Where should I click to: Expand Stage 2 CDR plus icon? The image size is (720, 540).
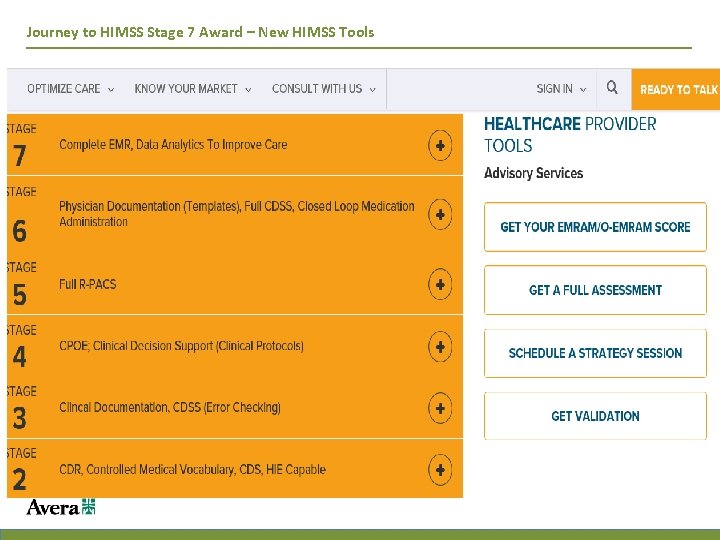pos(440,470)
